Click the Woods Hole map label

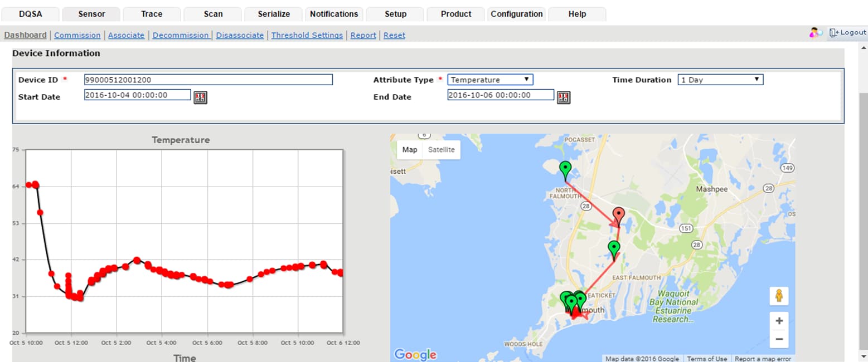[x=522, y=344]
